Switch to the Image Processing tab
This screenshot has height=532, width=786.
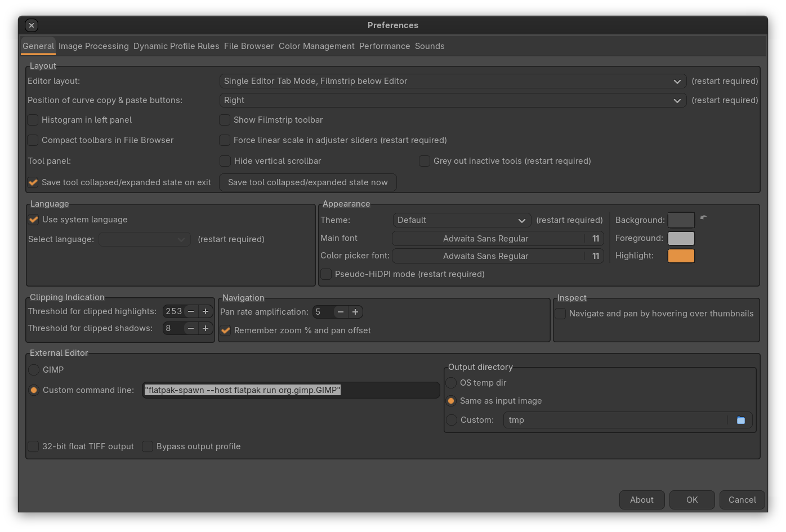93,46
